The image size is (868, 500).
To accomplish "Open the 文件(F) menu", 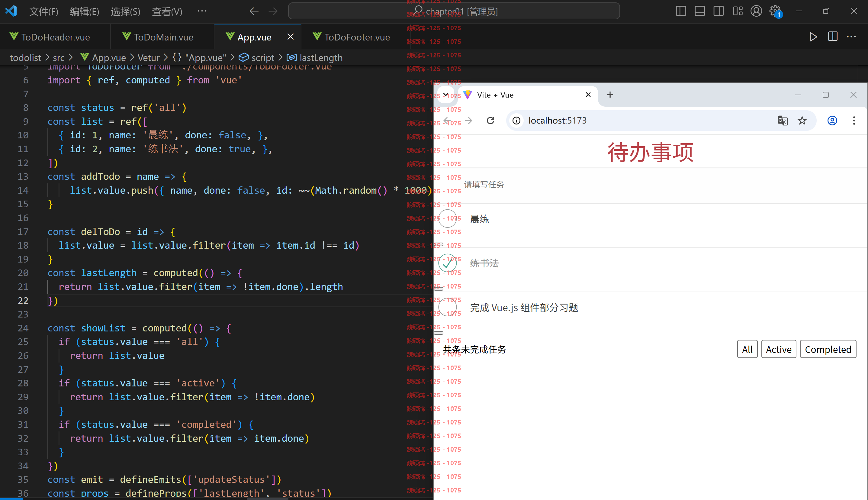I will (43, 12).
